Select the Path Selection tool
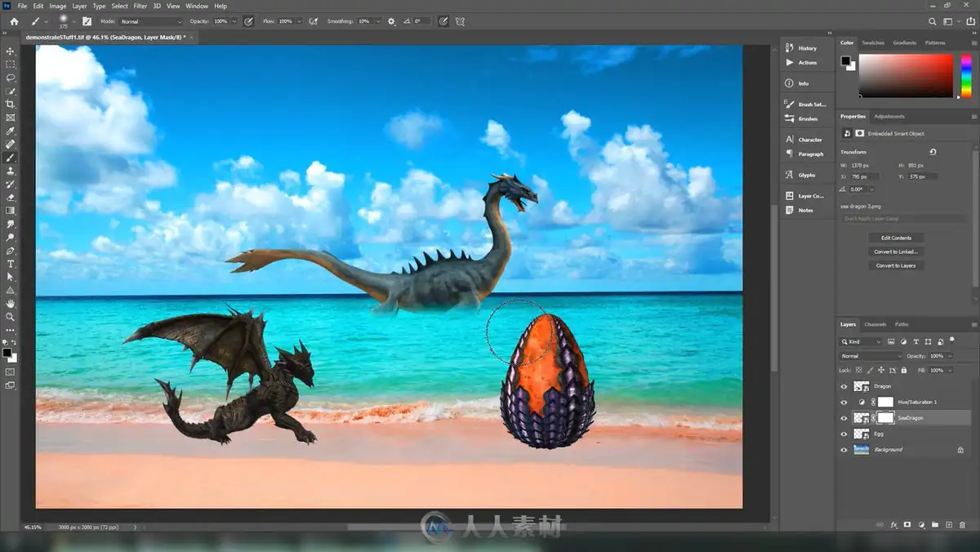Image resolution: width=980 pixels, height=552 pixels. click(x=11, y=277)
